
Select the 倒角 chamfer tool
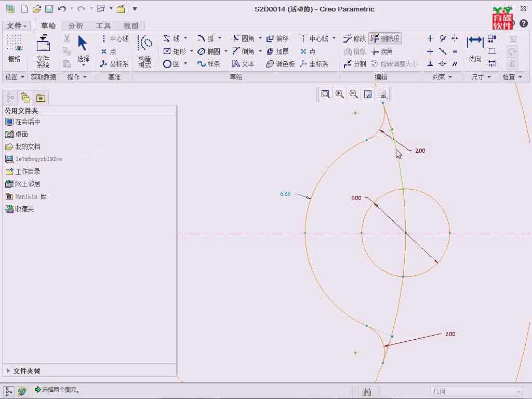[243, 51]
